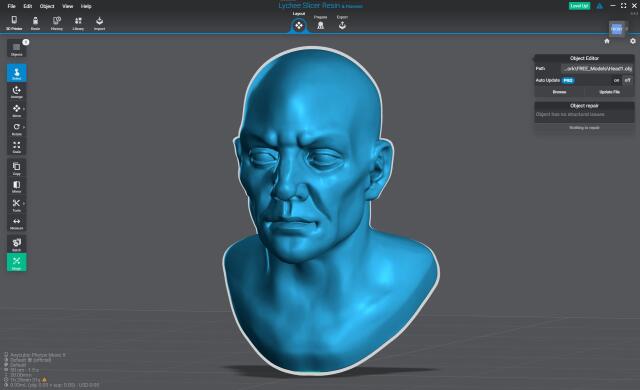The image size is (640, 390).
Task: Select the Scale tool
Action: coord(17,146)
